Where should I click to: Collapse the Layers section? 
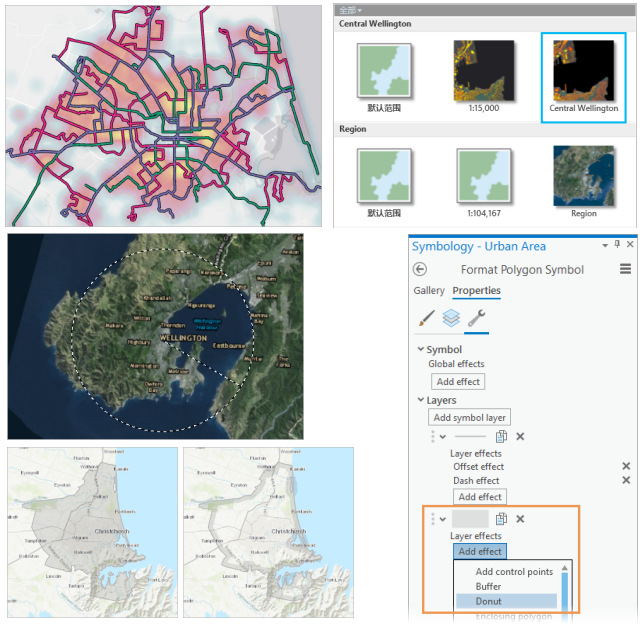pyautogui.click(x=420, y=400)
